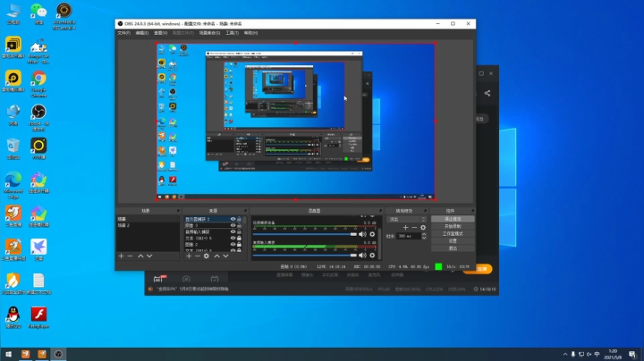Toggle visibility eye for 图像 2 source
Image resolution: width=644 pixels, height=361 pixels.
[x=233, y=244]
